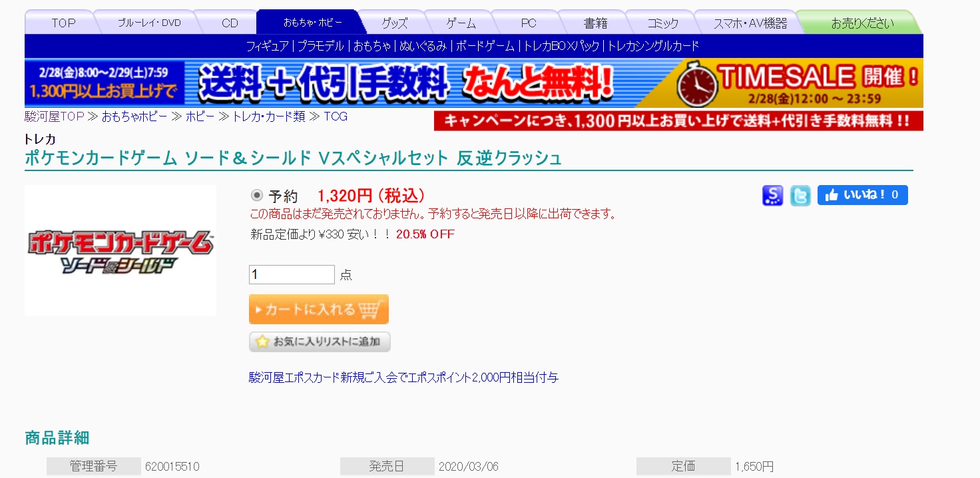Image resolution: width=980 pixels, height=478 pixels.
Task: Click the カートに入れる button
Action: 319,309
